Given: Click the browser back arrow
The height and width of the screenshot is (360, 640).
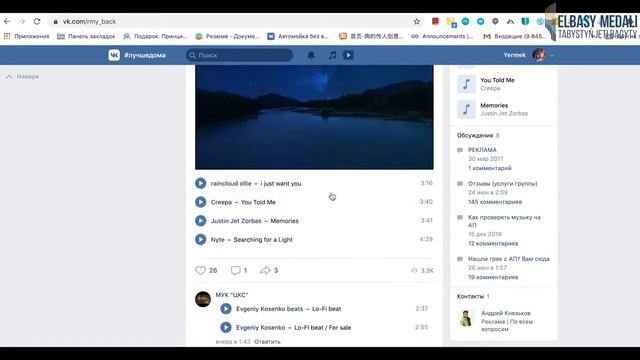Looking at the screenshot, I should (7, 21).
